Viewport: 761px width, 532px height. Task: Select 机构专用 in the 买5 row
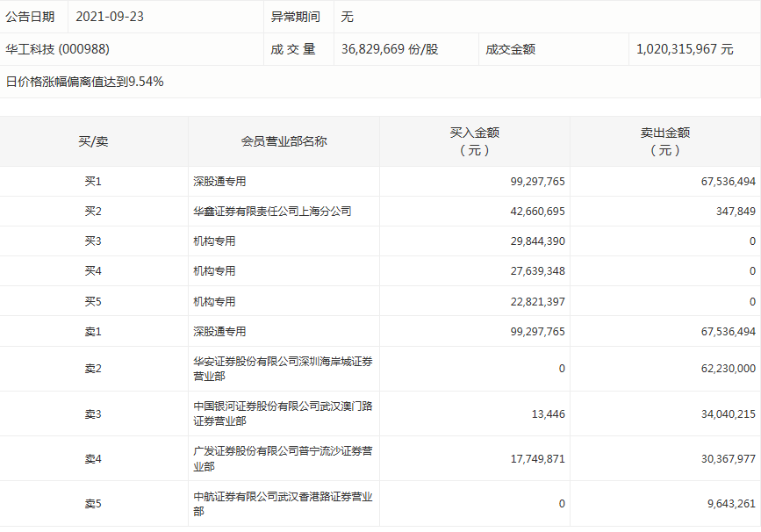click(214, 301)
